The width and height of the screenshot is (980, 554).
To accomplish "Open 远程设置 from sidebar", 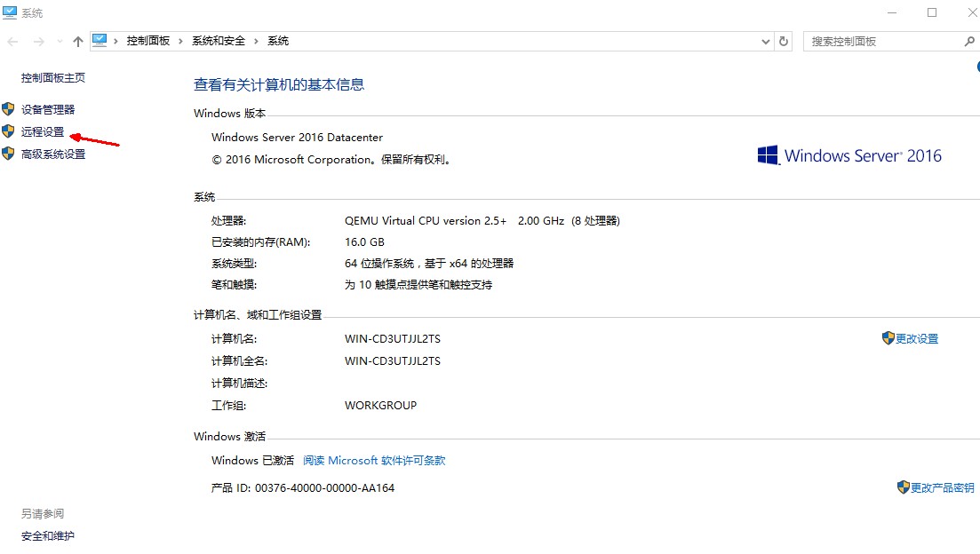I will click(x=43, y=131).
